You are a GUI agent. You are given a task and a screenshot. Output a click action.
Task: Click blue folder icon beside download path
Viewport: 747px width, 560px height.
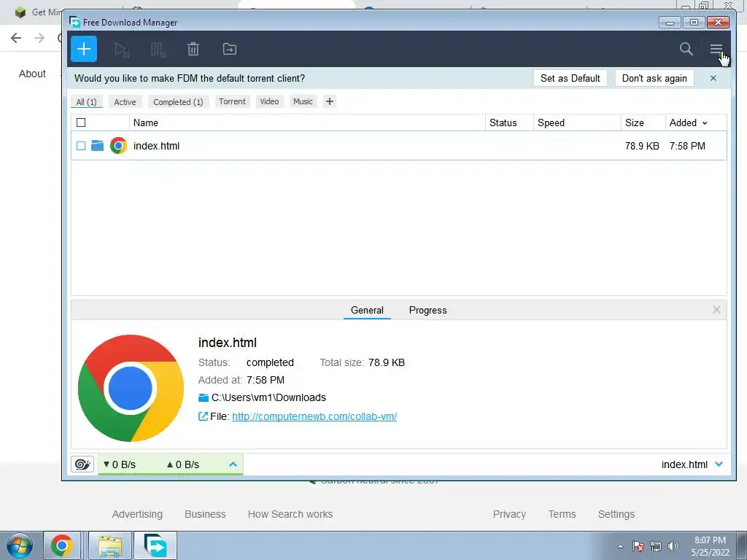click(x=204, y=397)
